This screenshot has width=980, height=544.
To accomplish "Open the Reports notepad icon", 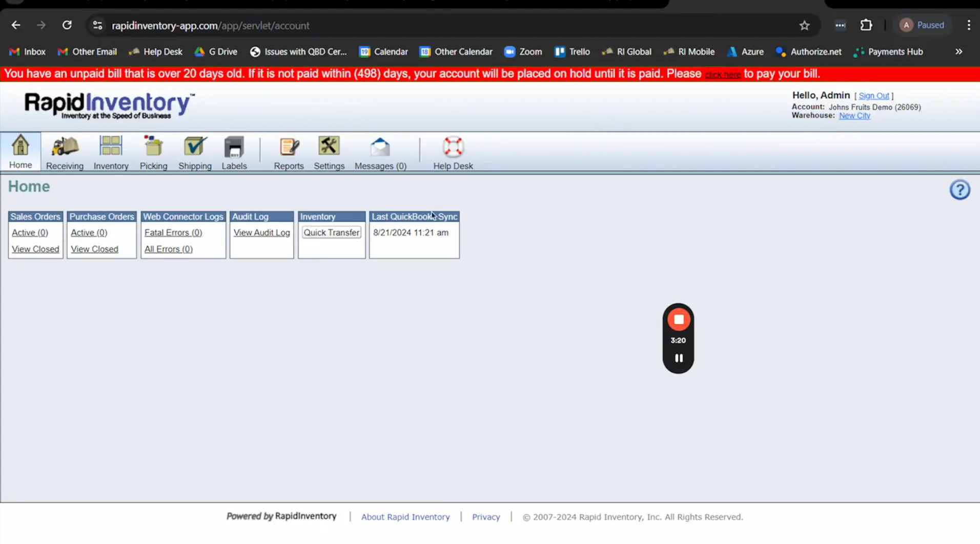I will [289, 153].
